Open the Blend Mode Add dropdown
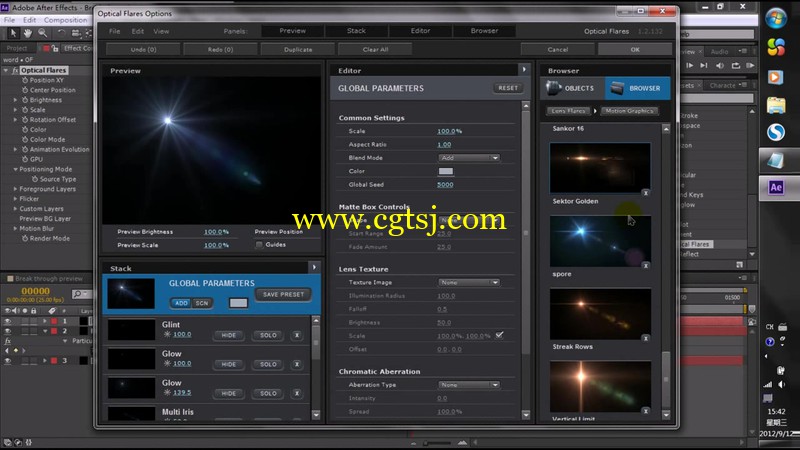This screenshot has height=450, width=800. point(468,158)
